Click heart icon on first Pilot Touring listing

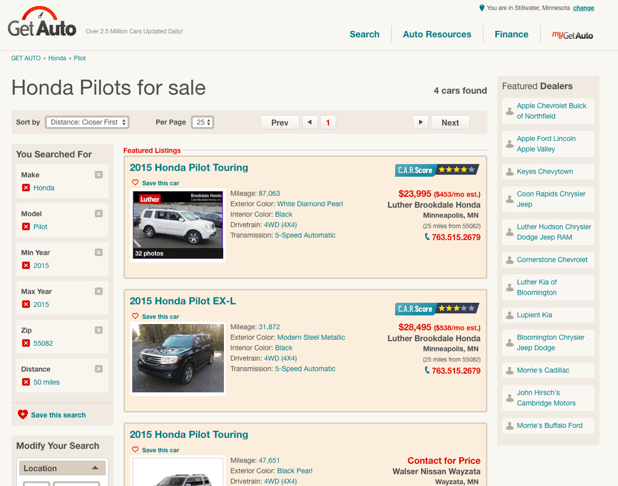coord(135,182)
